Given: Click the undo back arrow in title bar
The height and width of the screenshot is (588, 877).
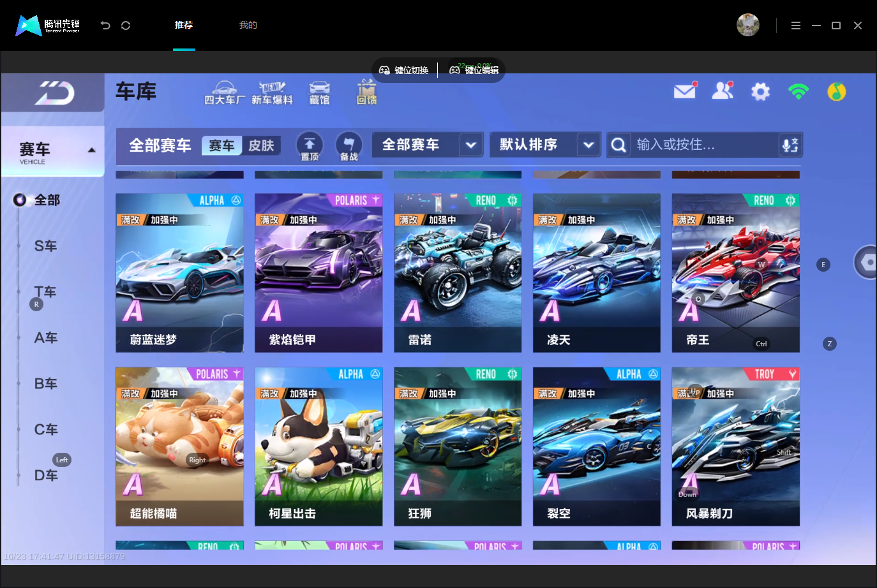Looking at the screenshot, I should (105, 26).
